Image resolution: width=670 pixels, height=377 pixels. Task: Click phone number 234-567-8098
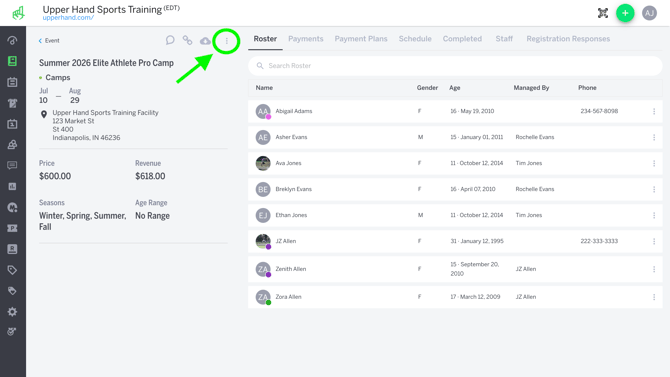(599, 111)
